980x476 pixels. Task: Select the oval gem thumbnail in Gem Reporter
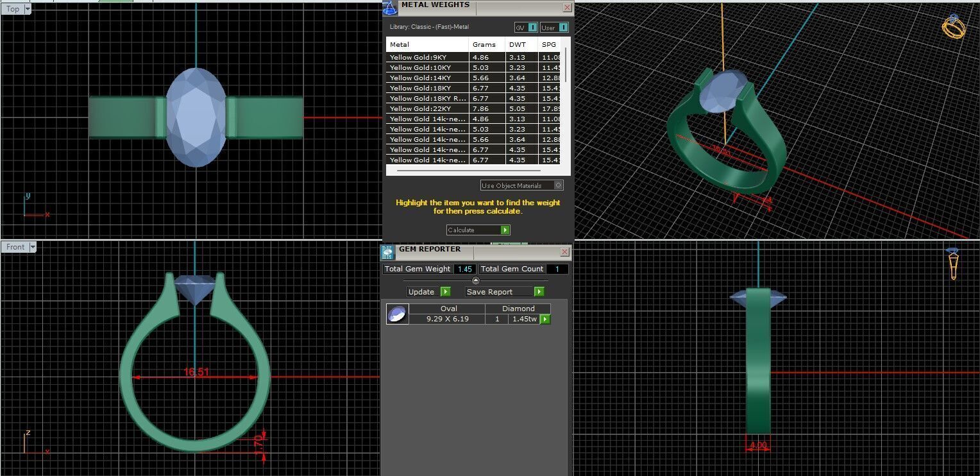coord(397,314)
